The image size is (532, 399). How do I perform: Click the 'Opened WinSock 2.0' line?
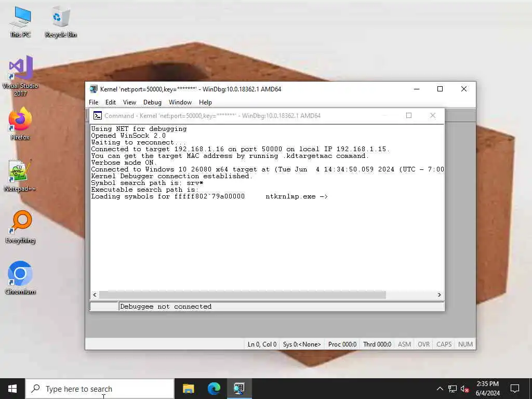(x=128, y=136)
